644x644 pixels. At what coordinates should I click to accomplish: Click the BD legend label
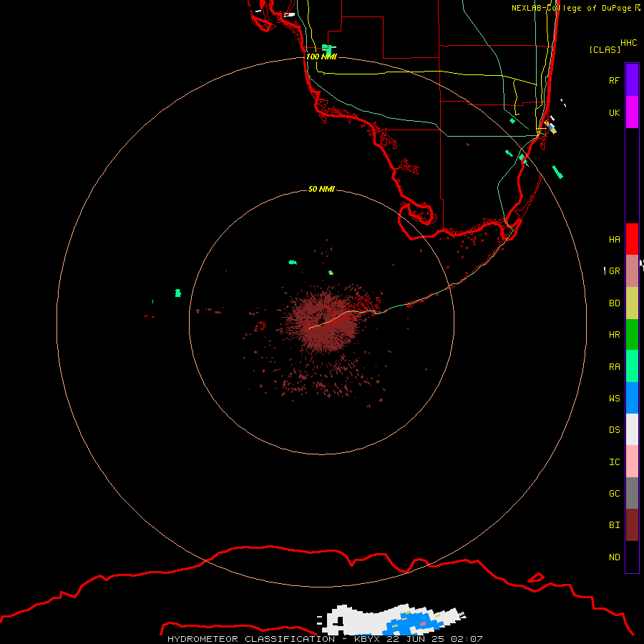pos(615,303)
